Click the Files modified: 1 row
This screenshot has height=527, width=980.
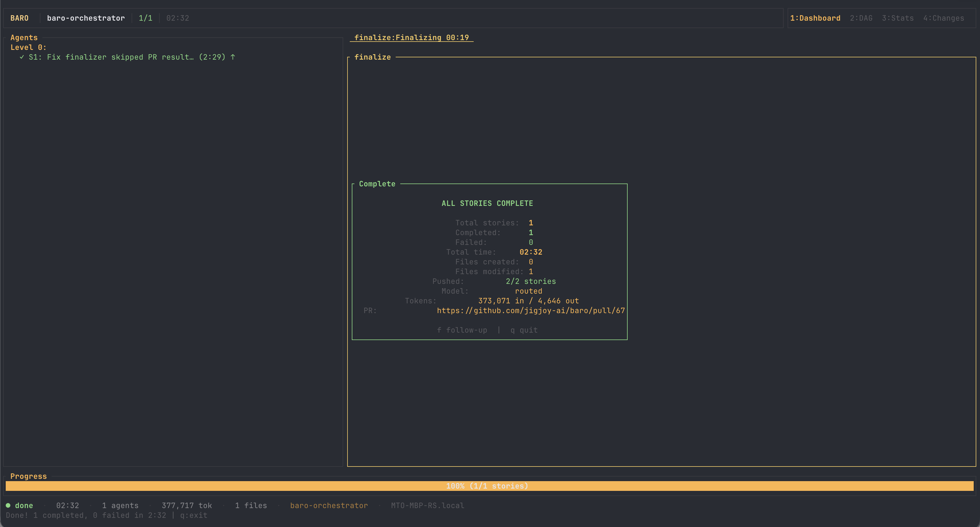point(494,272)
